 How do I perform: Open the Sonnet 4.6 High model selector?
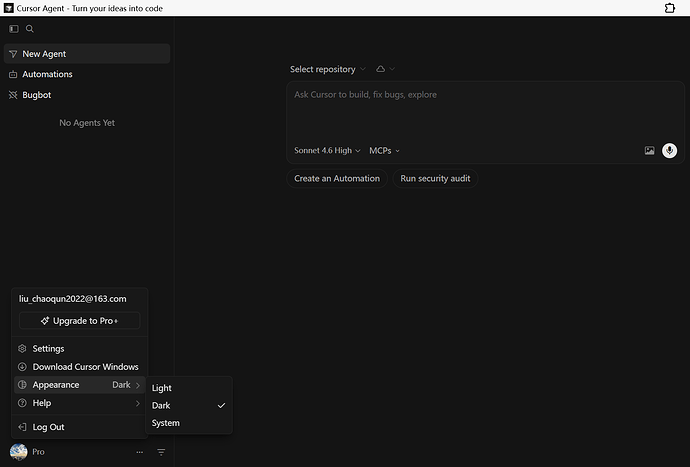pos(327,151)
